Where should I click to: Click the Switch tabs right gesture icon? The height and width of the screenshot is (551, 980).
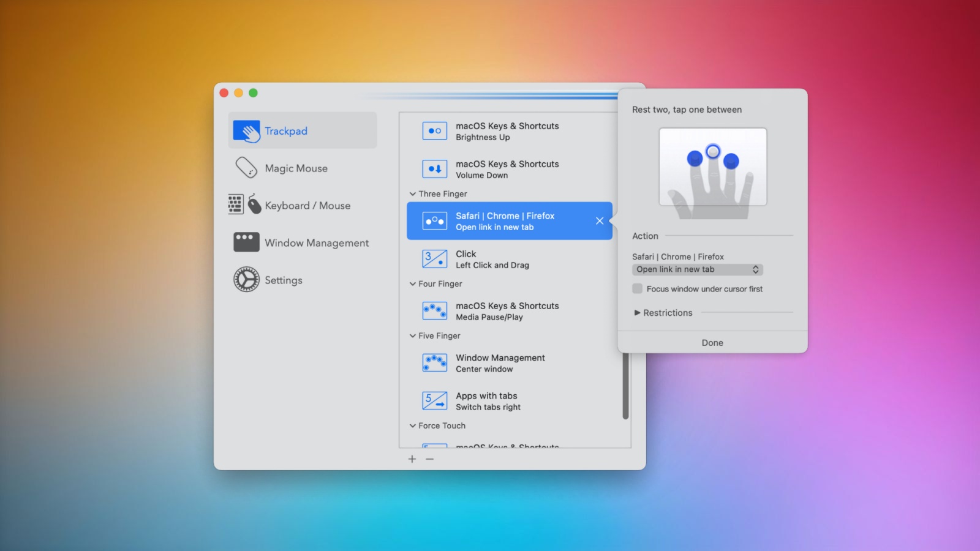click(434, 401)
